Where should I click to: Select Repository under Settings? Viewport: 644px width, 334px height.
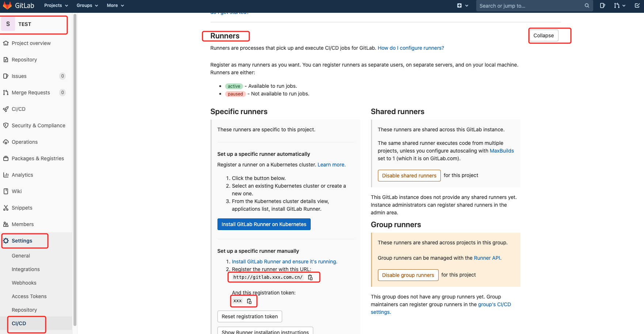24,310
